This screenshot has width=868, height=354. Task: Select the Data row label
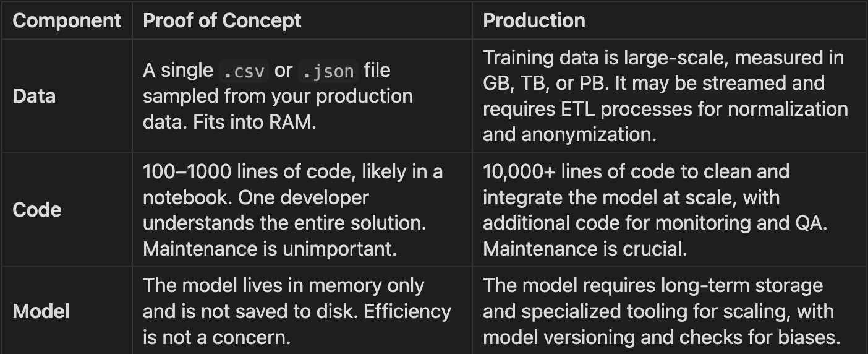point(34,96)
